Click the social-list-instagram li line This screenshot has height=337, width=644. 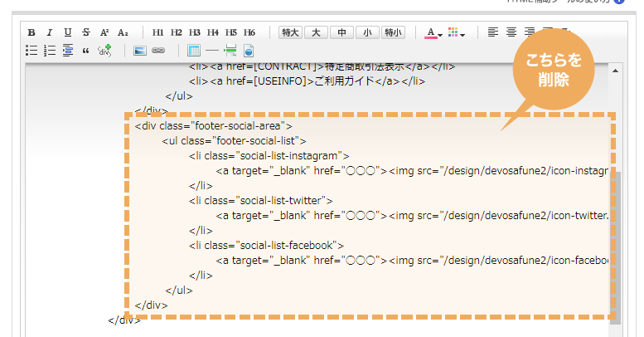(269, 156)
